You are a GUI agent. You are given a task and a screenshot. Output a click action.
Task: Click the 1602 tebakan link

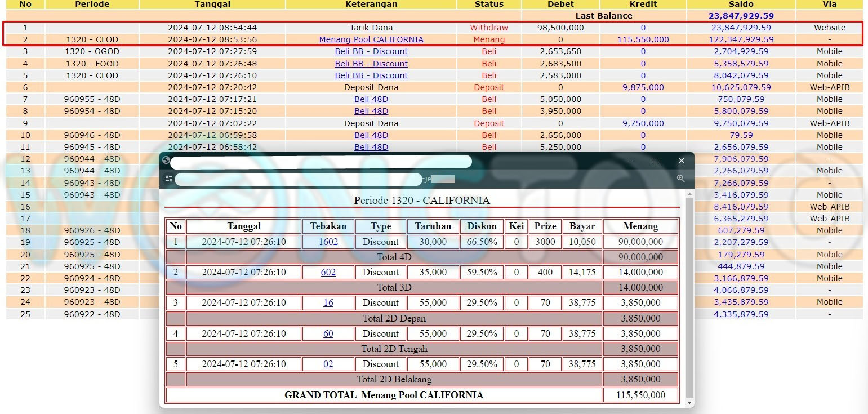pos(328,242)
